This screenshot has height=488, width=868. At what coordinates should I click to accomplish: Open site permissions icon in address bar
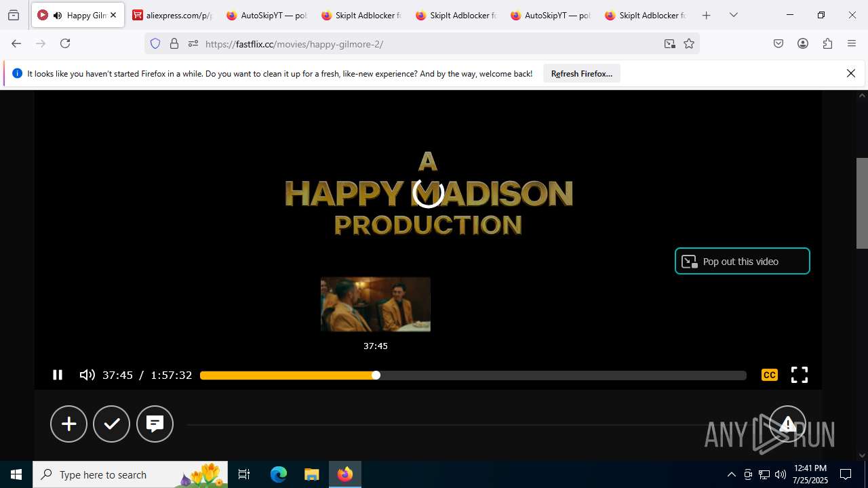click(193, 43)
